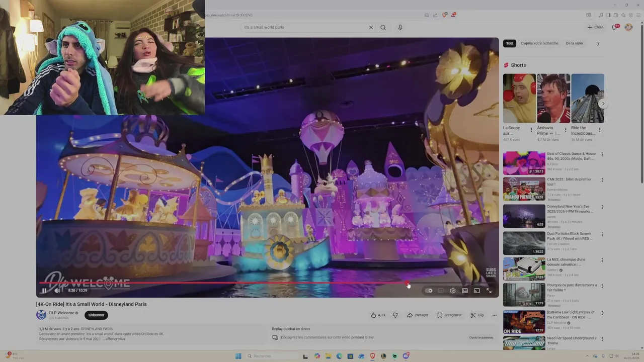
Task: Pause the video with the player pause button
Action: [x=44, y=291]
